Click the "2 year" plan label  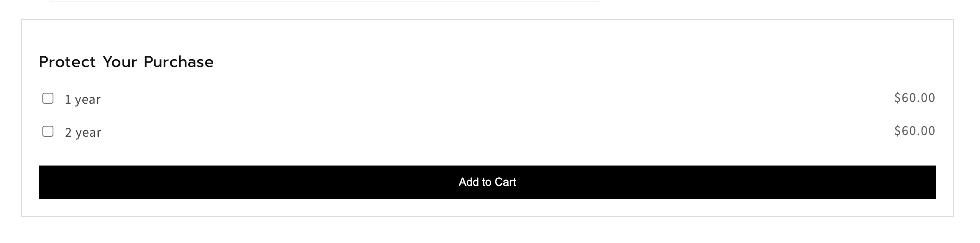point(83,133)
